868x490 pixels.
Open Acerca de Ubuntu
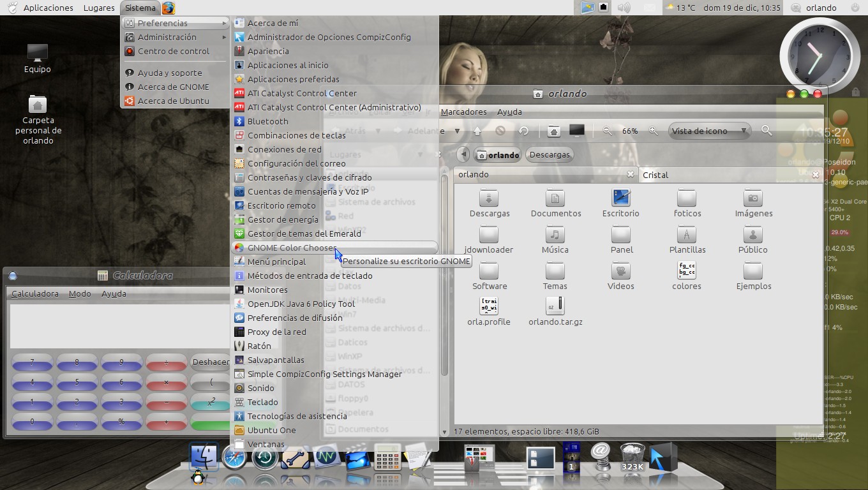tap(175, 101)
